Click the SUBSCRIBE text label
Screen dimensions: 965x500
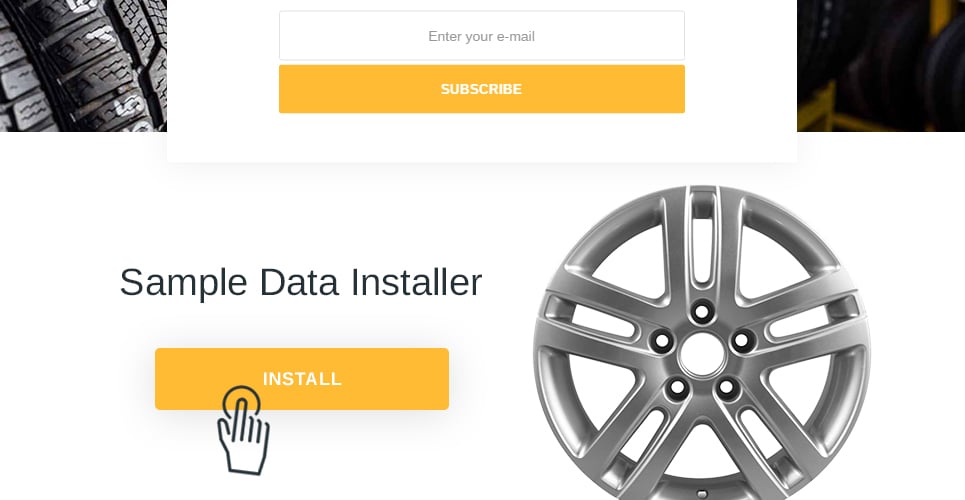(x=481, y=89)
